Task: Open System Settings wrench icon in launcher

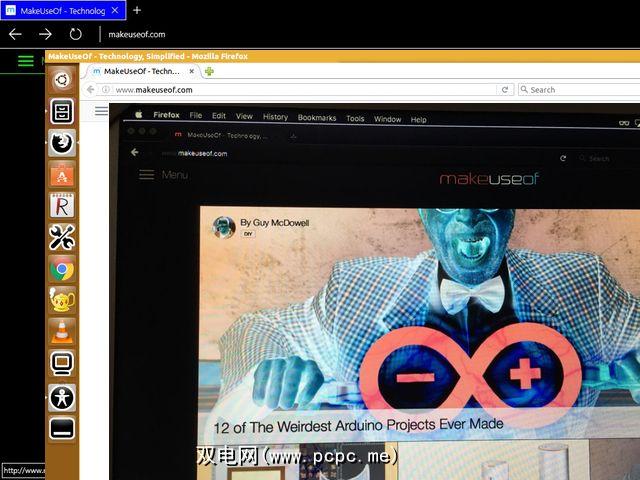Action: (x=62, y=237)
